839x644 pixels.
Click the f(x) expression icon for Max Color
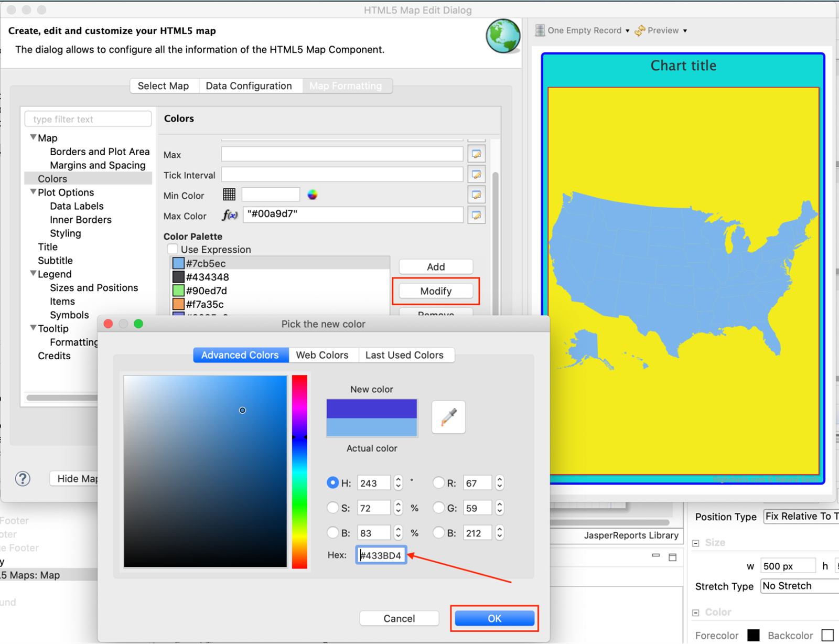coord(230,215)
